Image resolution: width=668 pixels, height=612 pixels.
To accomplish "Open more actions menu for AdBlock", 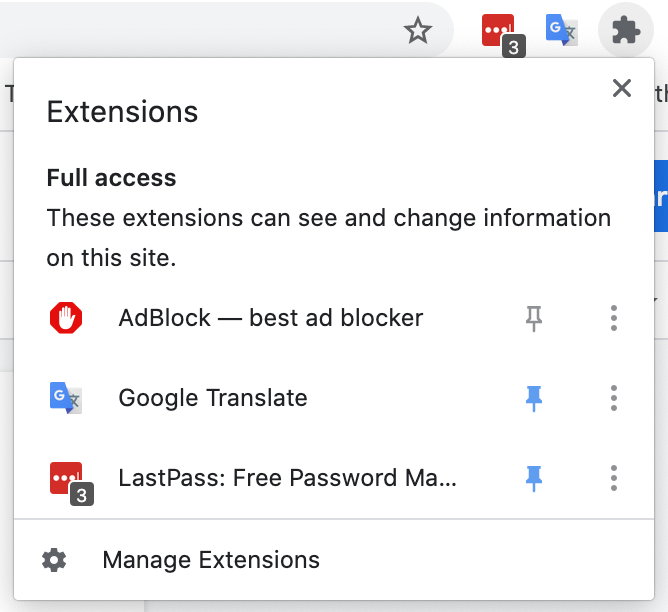I will pyautogui.click(x=613, y=318).
